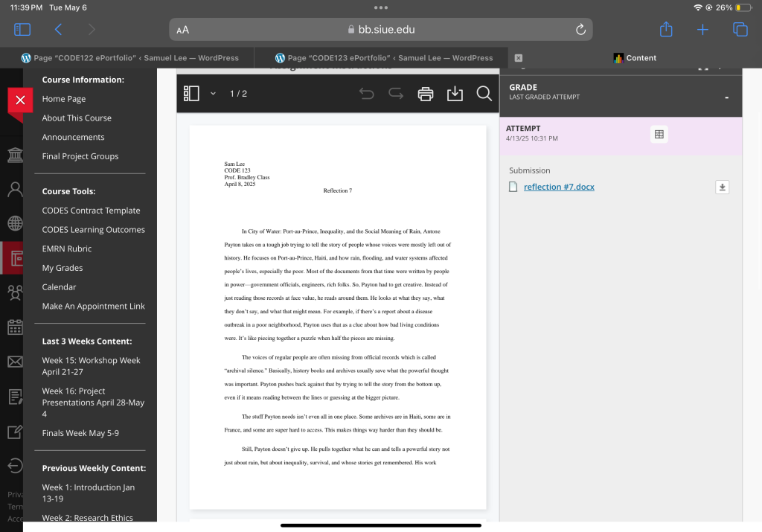Switch to CODE122 ePortfolio tab

130,58
